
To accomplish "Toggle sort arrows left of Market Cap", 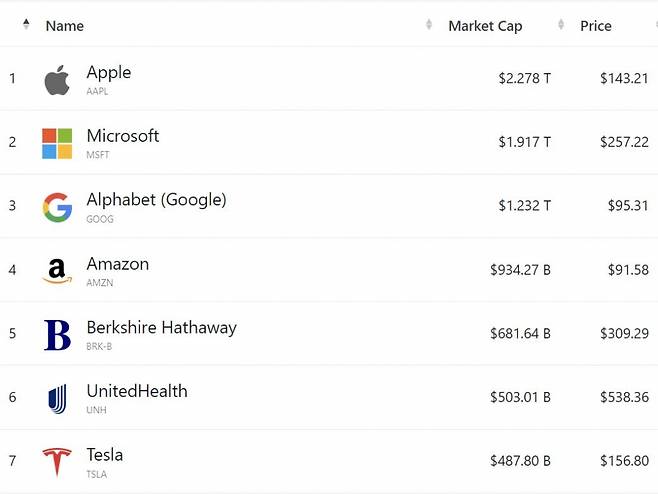I will coord(429,24).
